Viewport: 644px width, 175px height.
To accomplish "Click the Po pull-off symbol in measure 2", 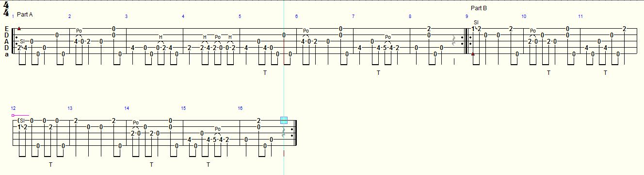I will 79,31.
